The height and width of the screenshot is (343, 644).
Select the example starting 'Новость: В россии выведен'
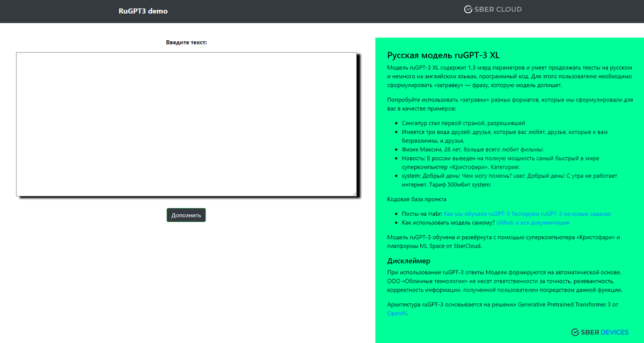[500, 163]
